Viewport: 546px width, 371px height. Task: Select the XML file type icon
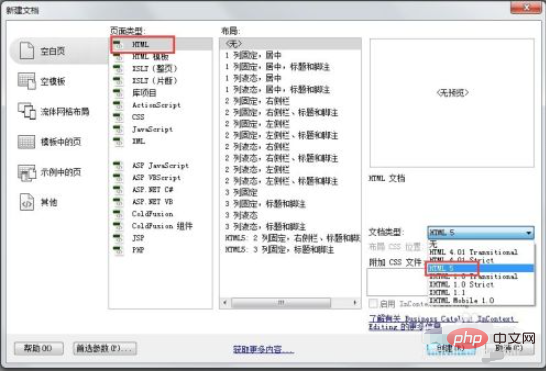pos(118,141)
